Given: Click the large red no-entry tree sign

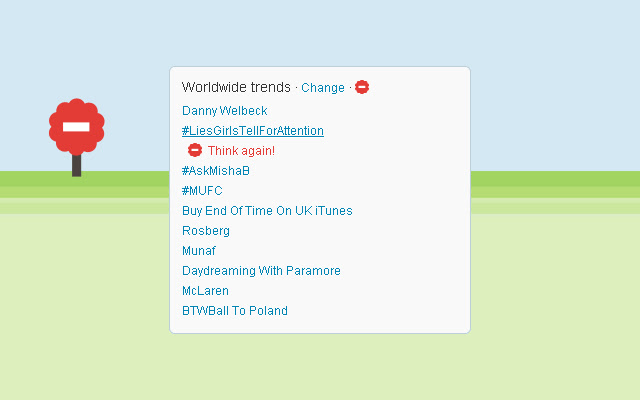Looking at the screenshot, I should click(x=77, y=126).
